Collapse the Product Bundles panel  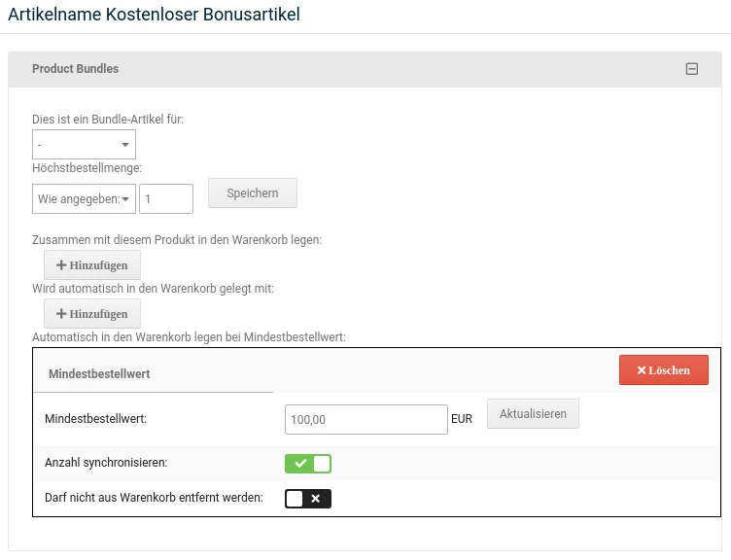[x=692, y=69]
